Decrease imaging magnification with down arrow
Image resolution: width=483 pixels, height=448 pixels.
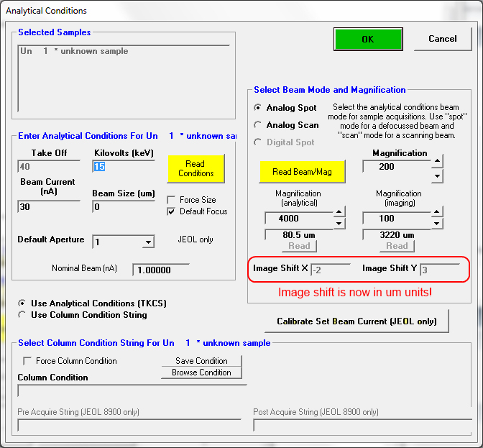(437, 224)
